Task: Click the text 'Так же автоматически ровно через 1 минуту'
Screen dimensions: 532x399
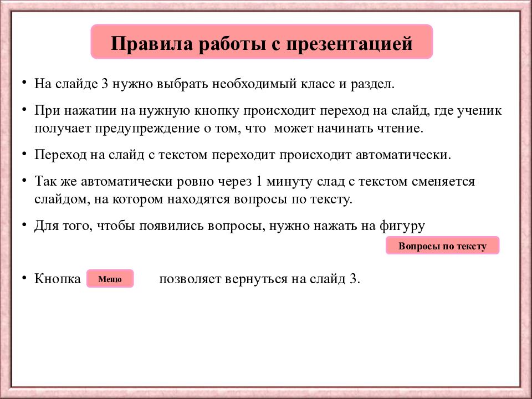Action: 173,182
